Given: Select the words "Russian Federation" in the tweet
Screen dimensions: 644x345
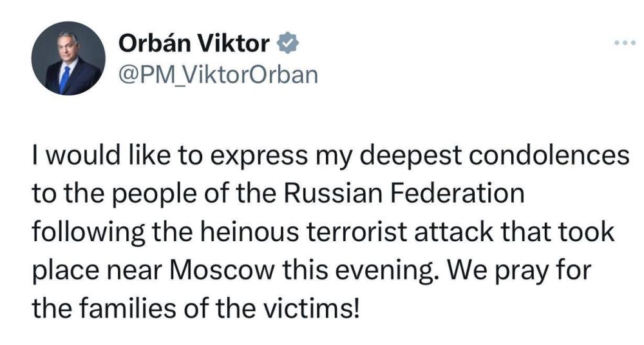Looking at the screenshot, I should coord(404,193).
